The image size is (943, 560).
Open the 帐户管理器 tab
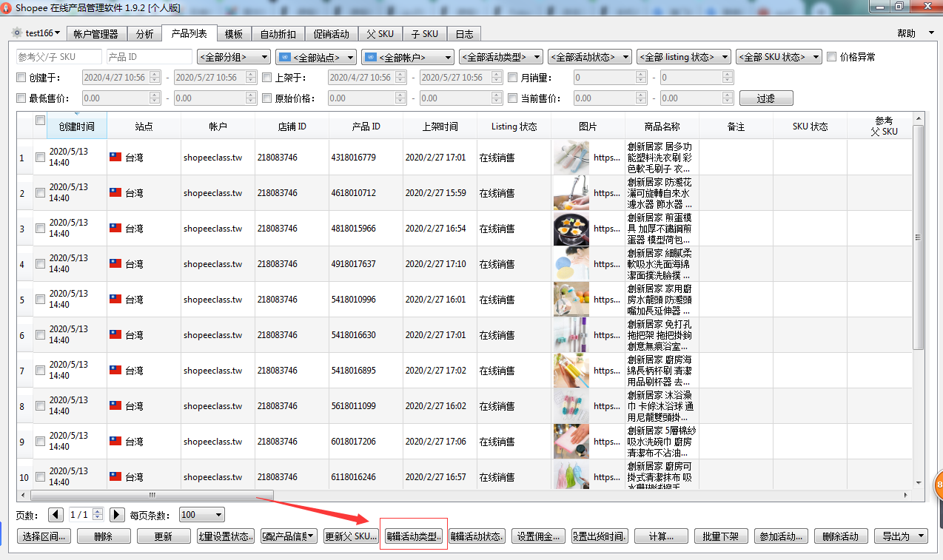(95, 34)
